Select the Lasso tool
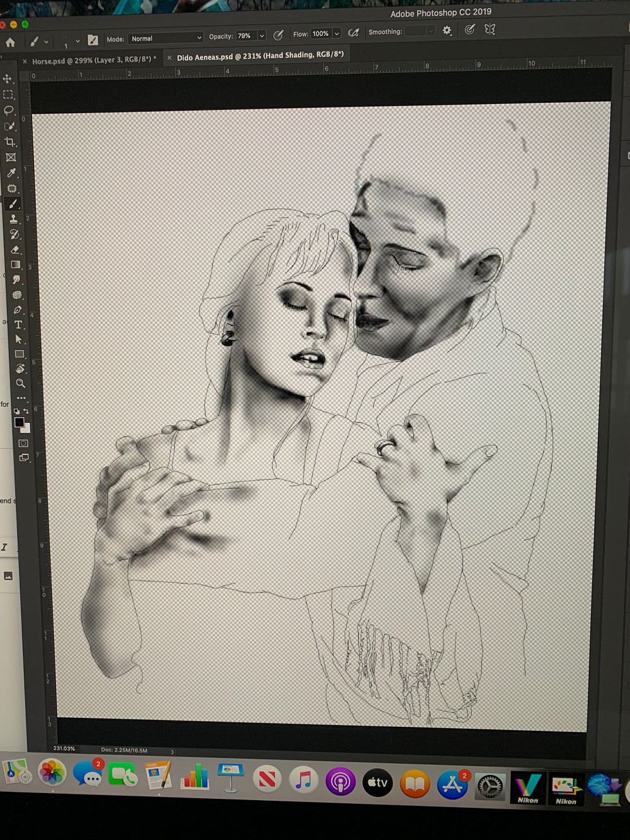The image size is (630, 840). (9, 110)
